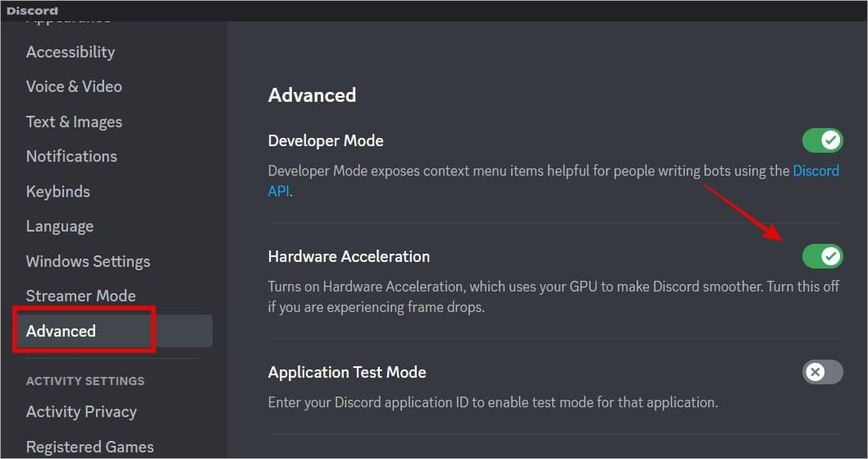Image resolution: width=868 pixels, height=459 pixels.
Task: Select the Advanced sidebar item
Action: pos(115,331)
